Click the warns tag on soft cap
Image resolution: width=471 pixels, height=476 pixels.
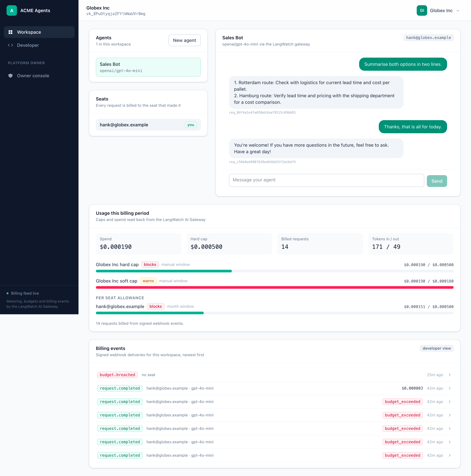(148, 281)
